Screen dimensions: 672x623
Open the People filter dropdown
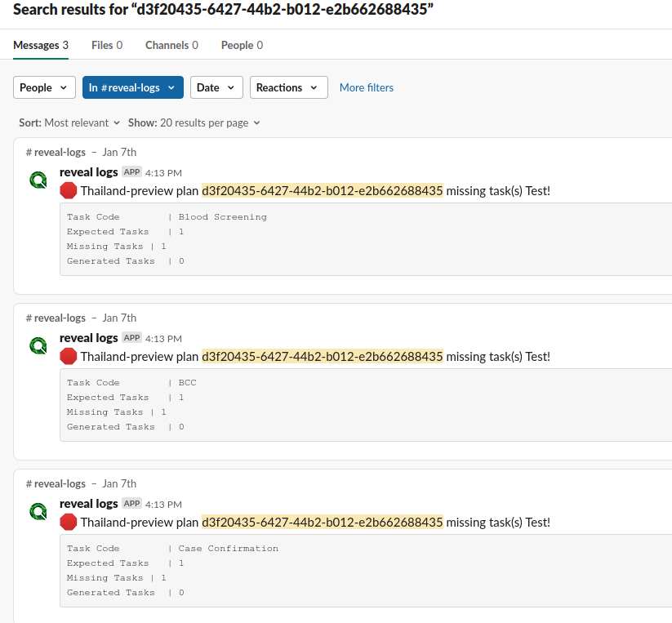[x=44, y=87]
